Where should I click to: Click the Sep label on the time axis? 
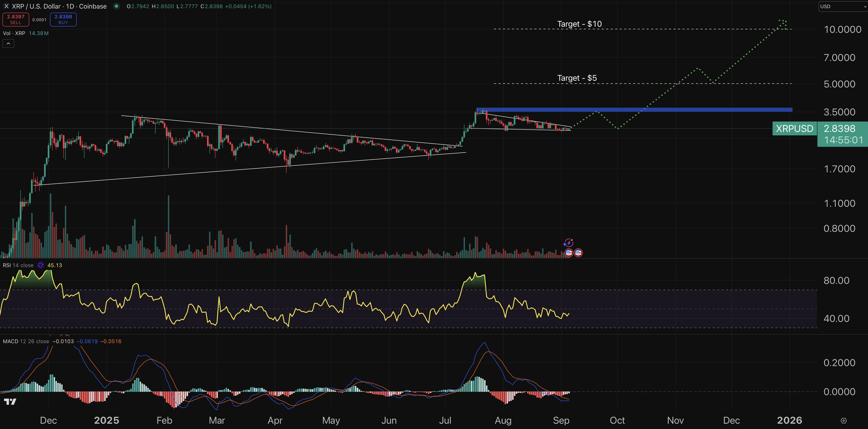pos(561,420)
